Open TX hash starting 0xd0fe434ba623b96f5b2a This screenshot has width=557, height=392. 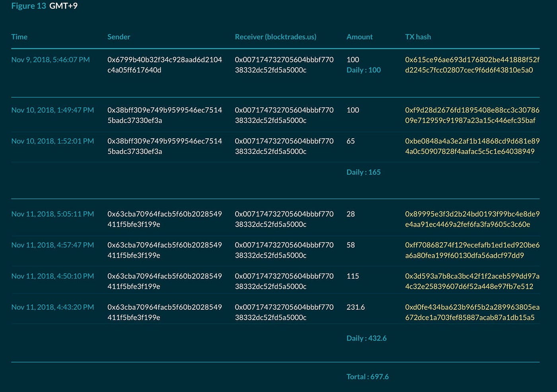coord(472,312)
